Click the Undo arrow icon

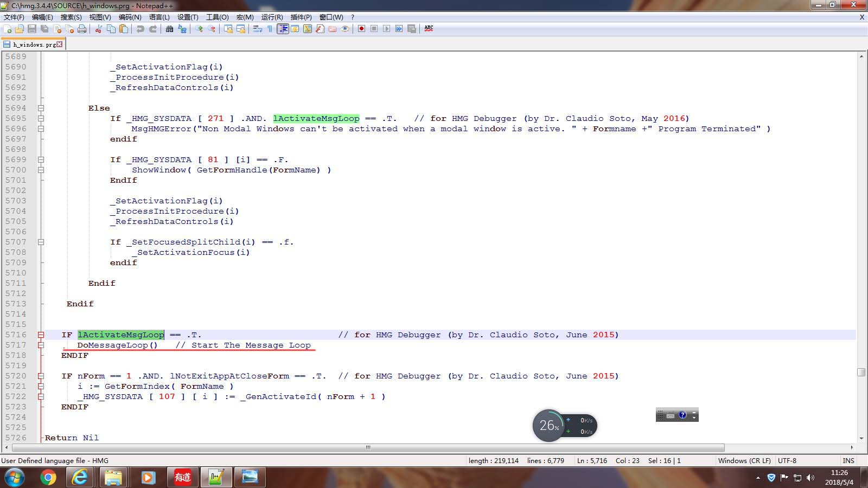coord(140,29)
